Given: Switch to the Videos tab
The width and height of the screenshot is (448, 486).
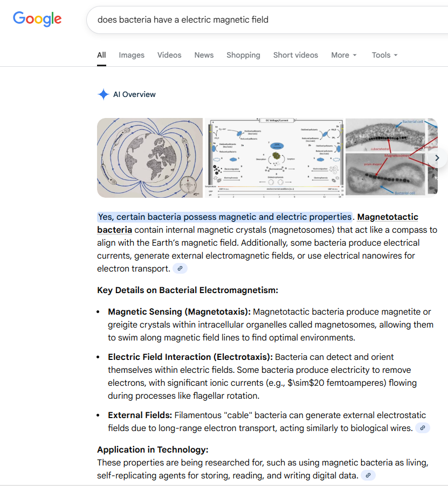Looking at the screenshot, I should 169,55.
